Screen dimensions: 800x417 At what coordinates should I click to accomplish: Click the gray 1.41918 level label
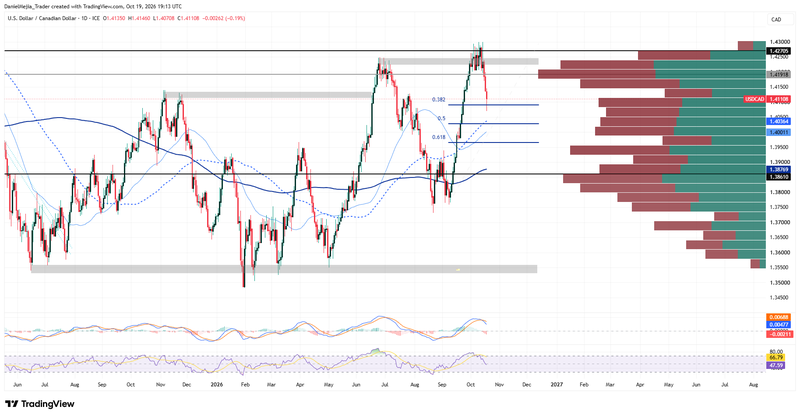(779, 75)
